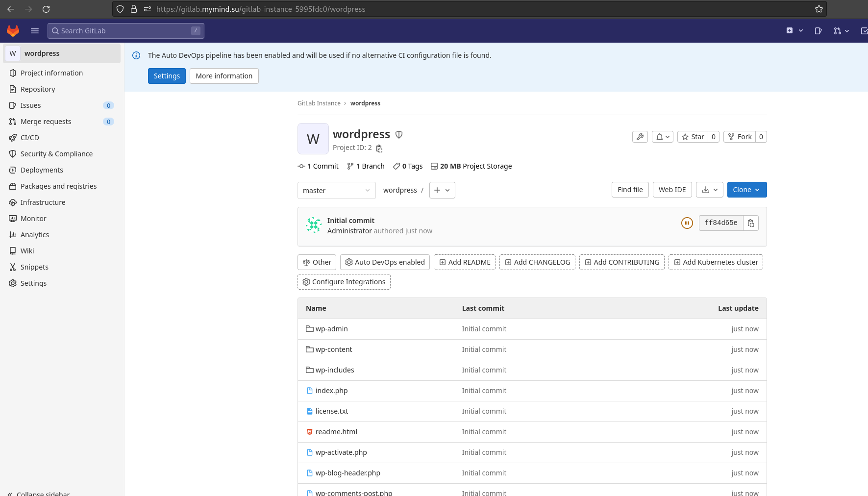Open Repository in sidebar
This screenshot has width=868, height=496.
(62, 89)
